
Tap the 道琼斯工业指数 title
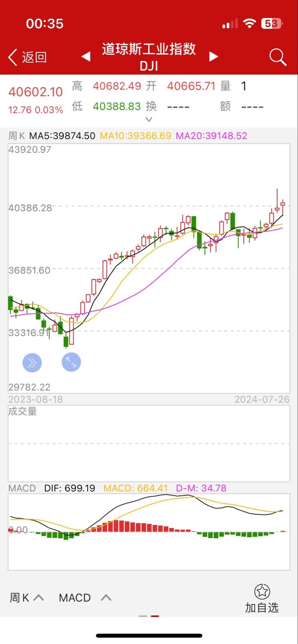pos(149,49)
